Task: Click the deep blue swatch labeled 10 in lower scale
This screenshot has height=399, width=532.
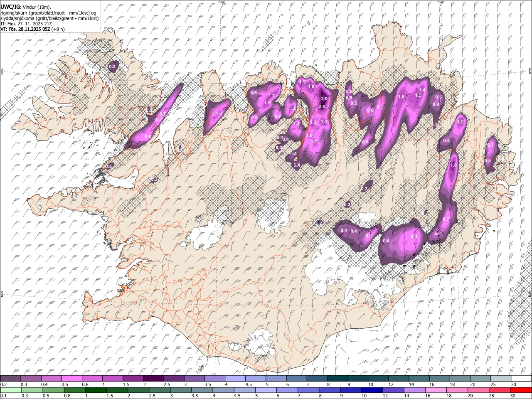Action: coord(372,390)
